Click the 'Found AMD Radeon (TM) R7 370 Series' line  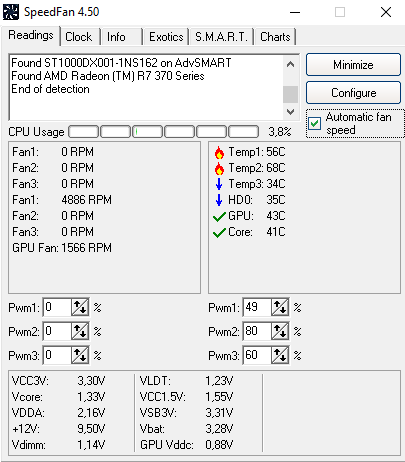108,76
